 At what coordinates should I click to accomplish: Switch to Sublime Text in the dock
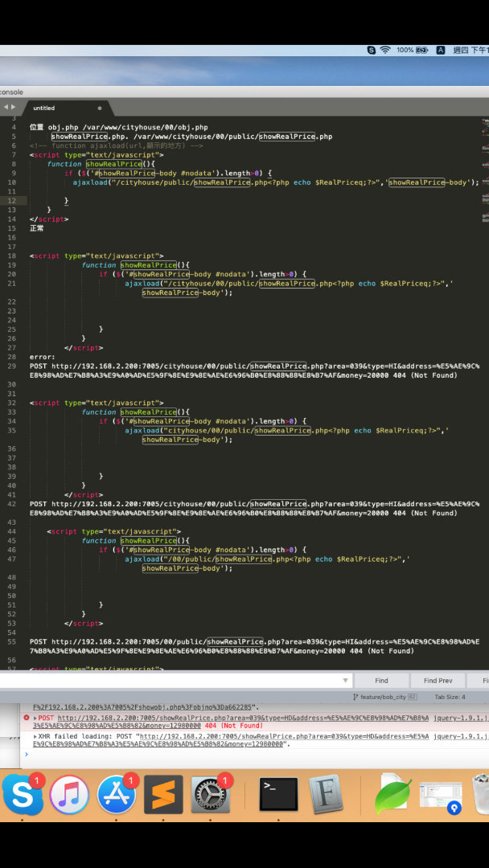pos(163,794)
